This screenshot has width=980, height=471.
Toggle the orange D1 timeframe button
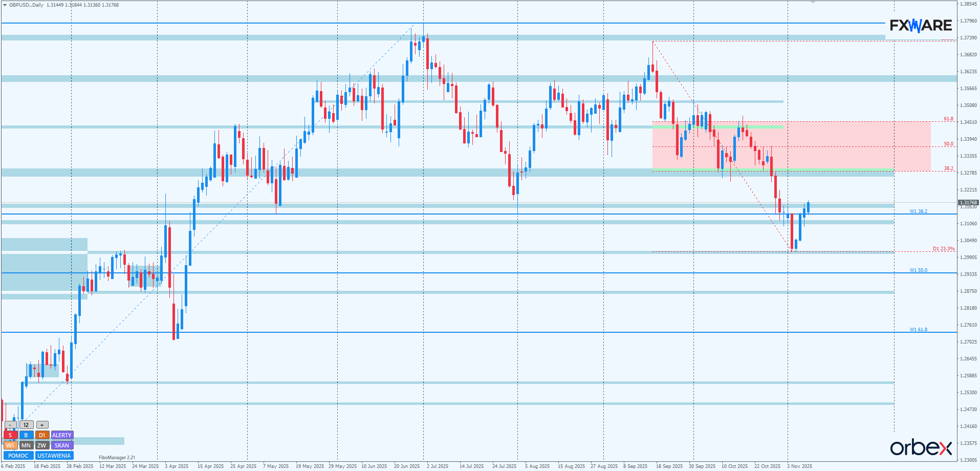coord(42,435)
